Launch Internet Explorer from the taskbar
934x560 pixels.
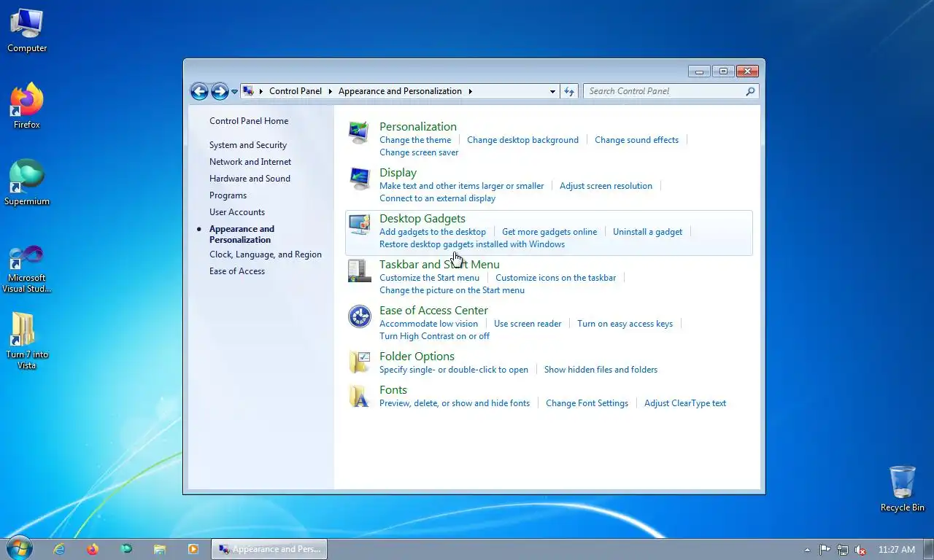(59, 549)
